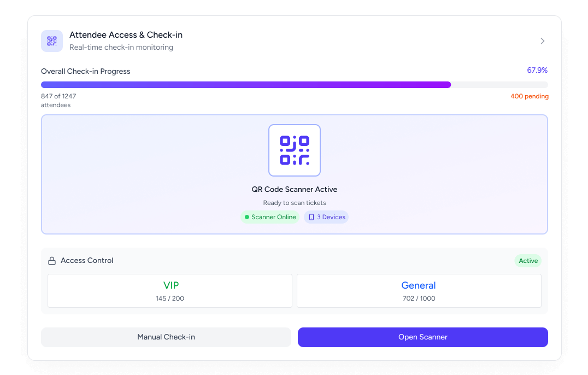Click the 400 pending label

(x=530, y=96)
